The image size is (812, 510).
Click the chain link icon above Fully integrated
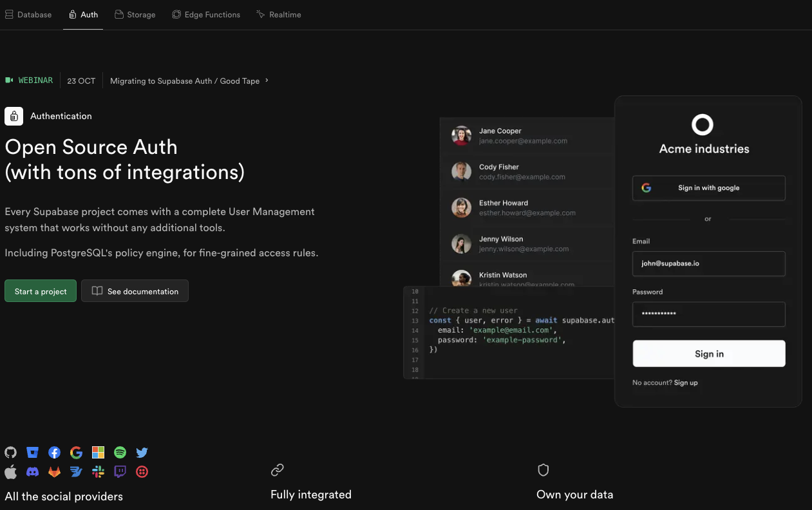pyautogui.click(x=278, y=470)
